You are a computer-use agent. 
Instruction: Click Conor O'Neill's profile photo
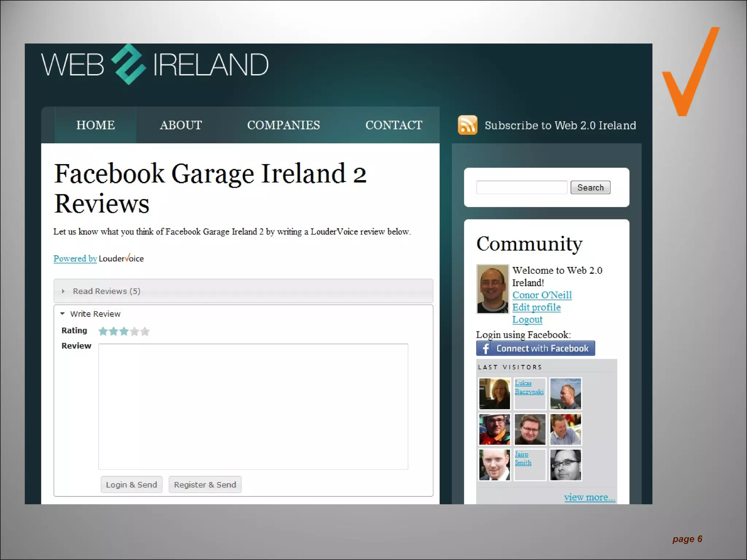pyautogui.click(x=492, y=289)
